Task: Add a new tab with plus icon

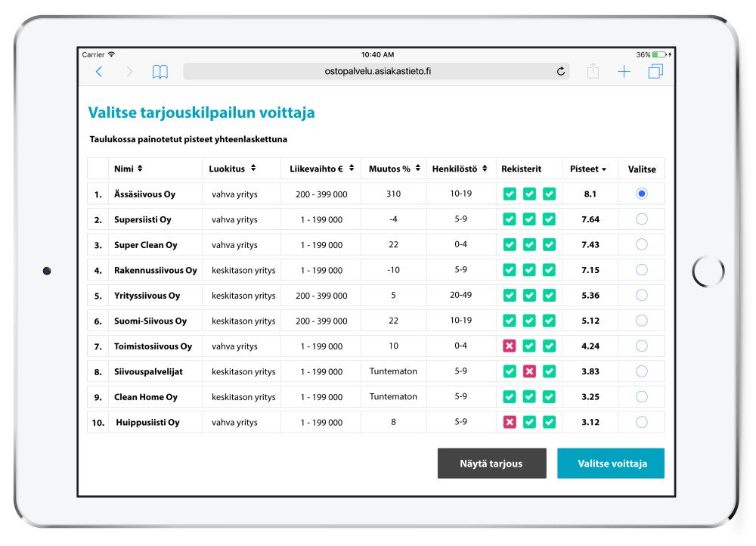Action: click(624, 72)
